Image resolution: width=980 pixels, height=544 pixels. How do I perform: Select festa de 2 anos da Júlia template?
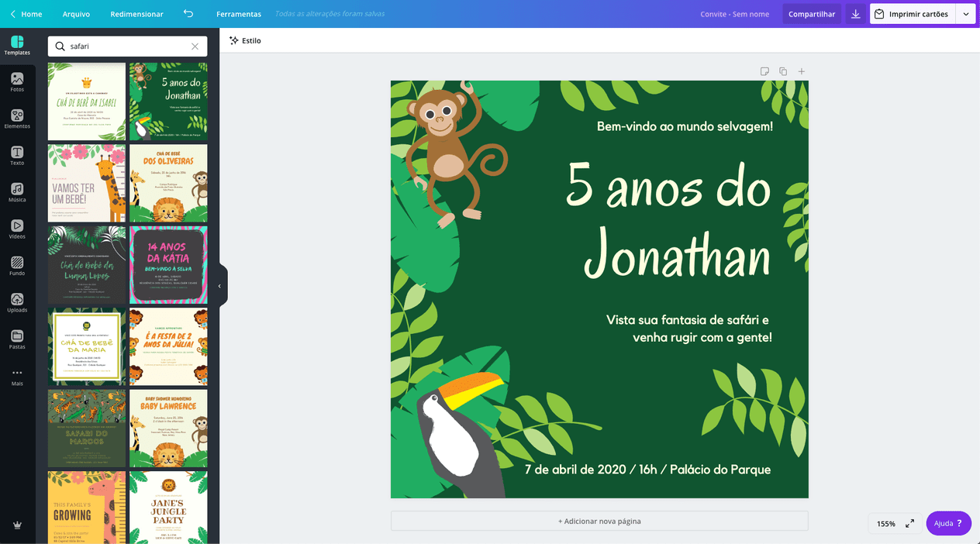point(168,346)
